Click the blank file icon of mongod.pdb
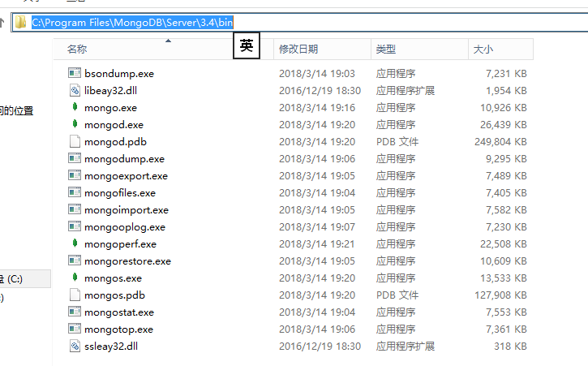This screenshot has height=366, width=588. pos(75,141)
